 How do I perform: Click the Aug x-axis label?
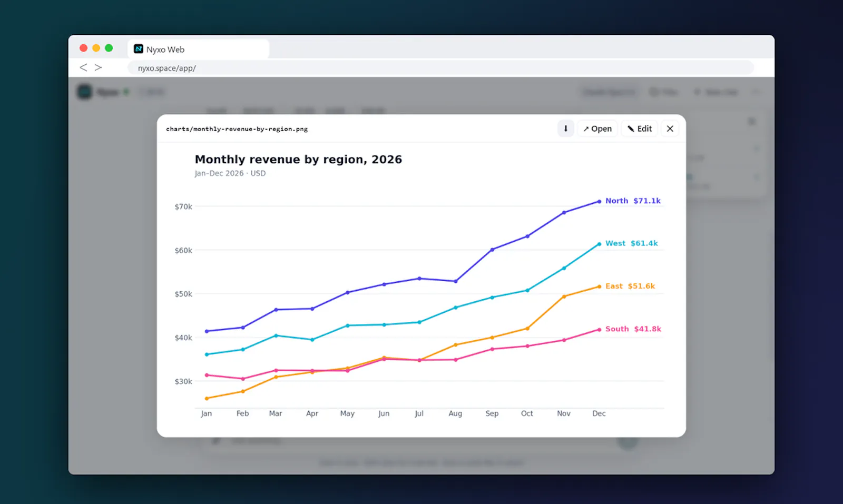(455, 413)
